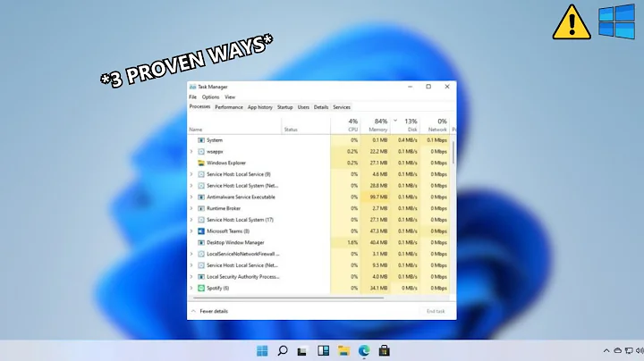
Task: Open the View menu
Action: pyautogui.click(x=230, y=97)
